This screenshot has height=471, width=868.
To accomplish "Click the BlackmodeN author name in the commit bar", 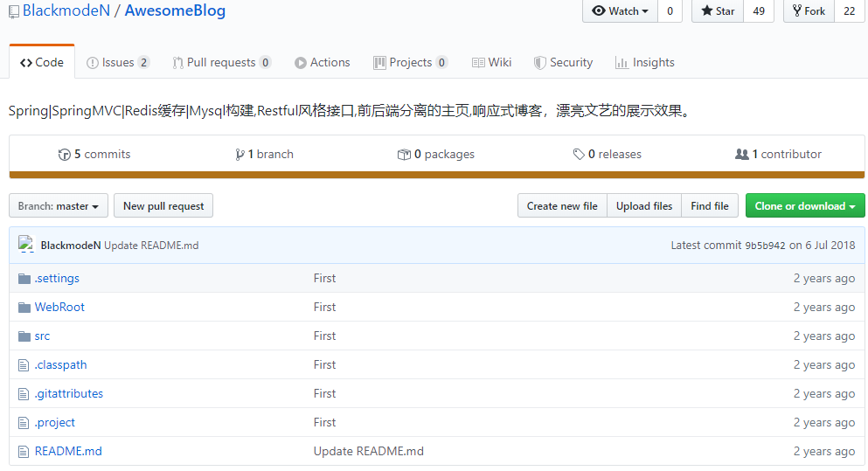I will tap(71, 246).
